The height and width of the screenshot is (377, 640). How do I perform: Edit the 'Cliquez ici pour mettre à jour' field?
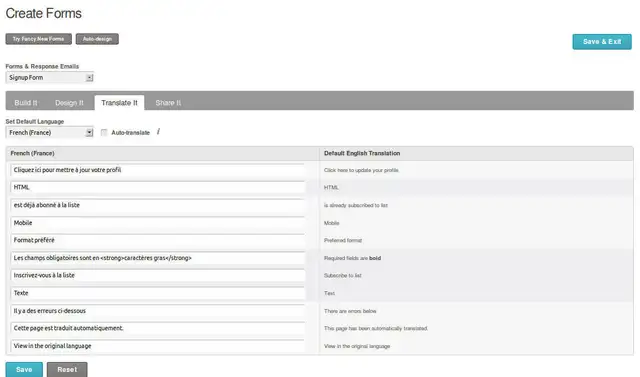click(158, 170)
